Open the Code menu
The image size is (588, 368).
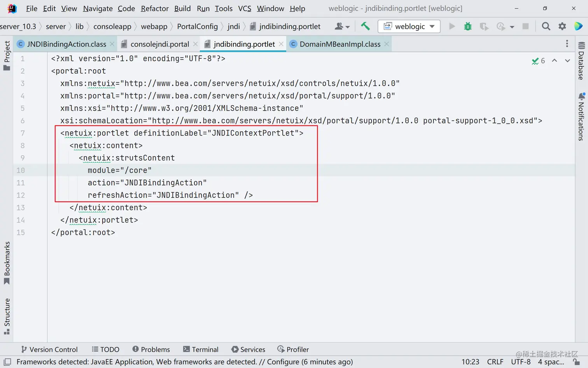[126, 8]
